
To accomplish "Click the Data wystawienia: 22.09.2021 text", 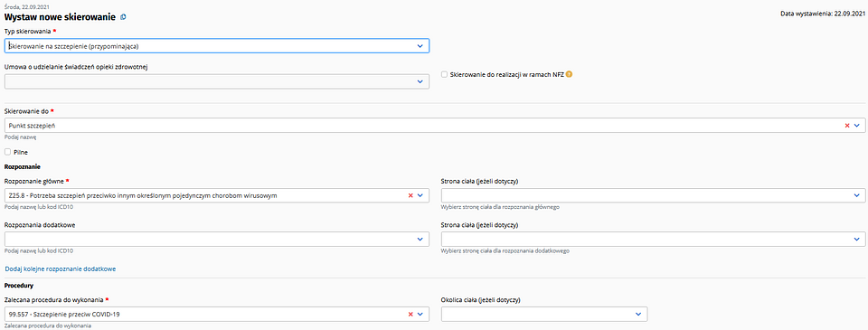I will click(x=822, y=14).
